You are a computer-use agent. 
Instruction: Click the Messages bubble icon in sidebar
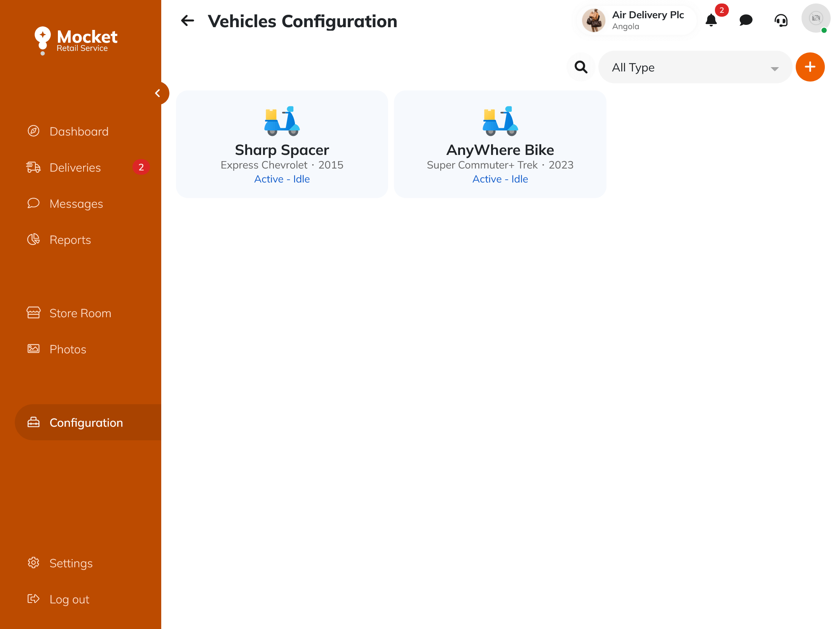pyautogui.click(x=33, y=203)
